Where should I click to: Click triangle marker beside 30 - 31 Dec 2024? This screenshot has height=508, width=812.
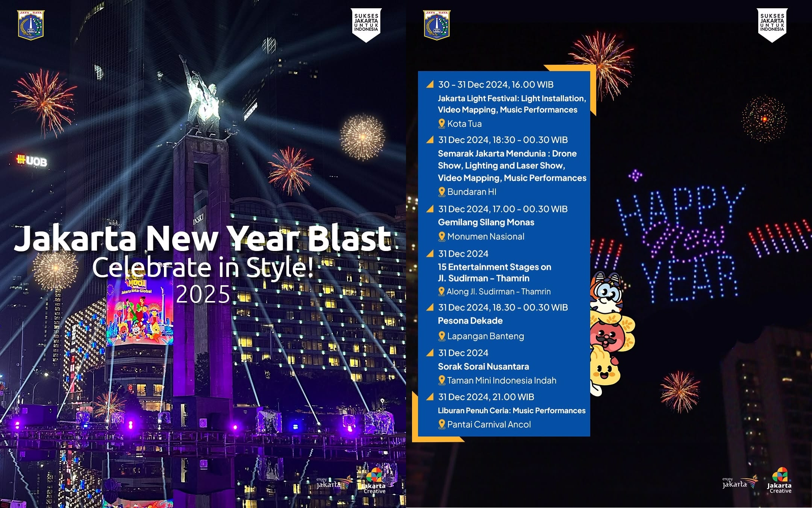(x=430, y=84)
